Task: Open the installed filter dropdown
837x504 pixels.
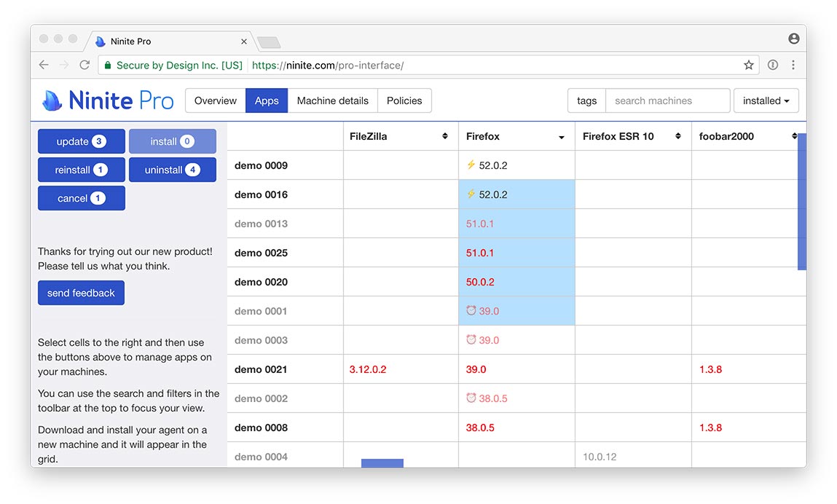Action: click(766, 100)
